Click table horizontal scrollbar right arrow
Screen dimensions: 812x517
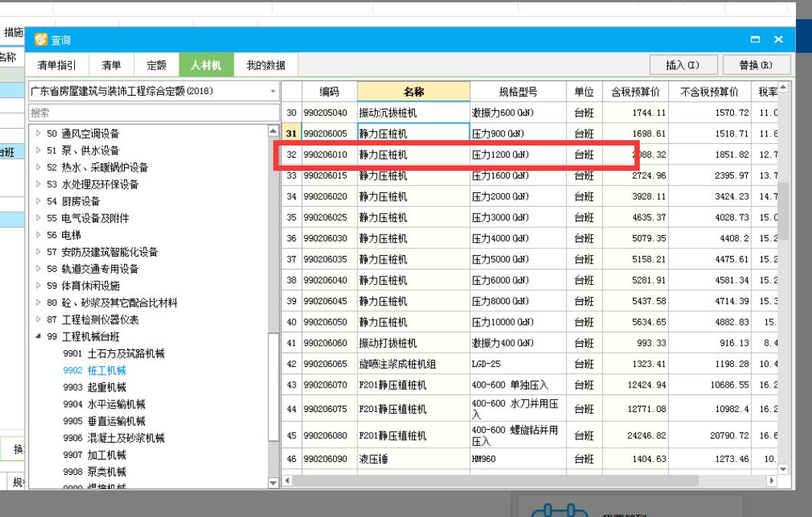pyautogui.click(x=771, y=481)
